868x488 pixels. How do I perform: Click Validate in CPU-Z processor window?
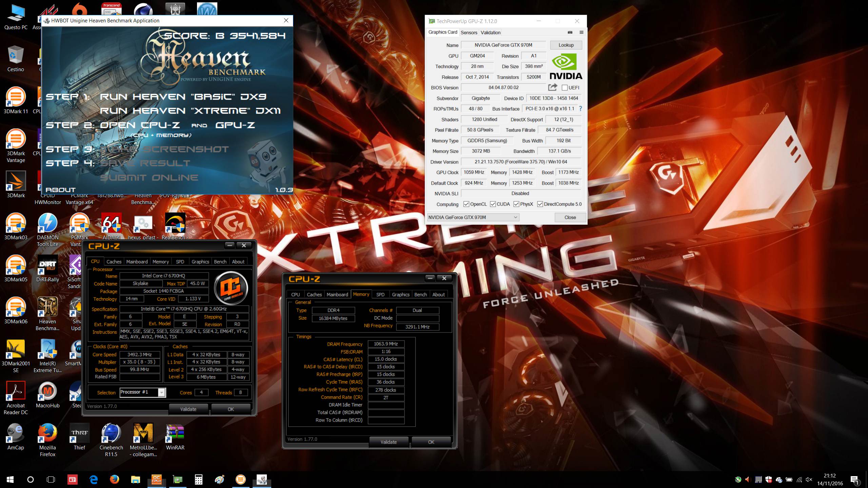pyautogui.click(x=188, y=409)
